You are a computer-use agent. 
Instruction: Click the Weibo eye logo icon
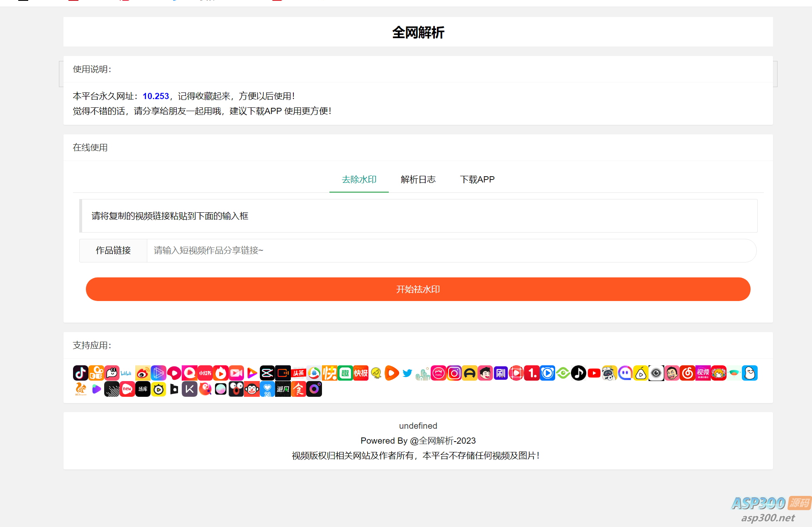[143, 373]
